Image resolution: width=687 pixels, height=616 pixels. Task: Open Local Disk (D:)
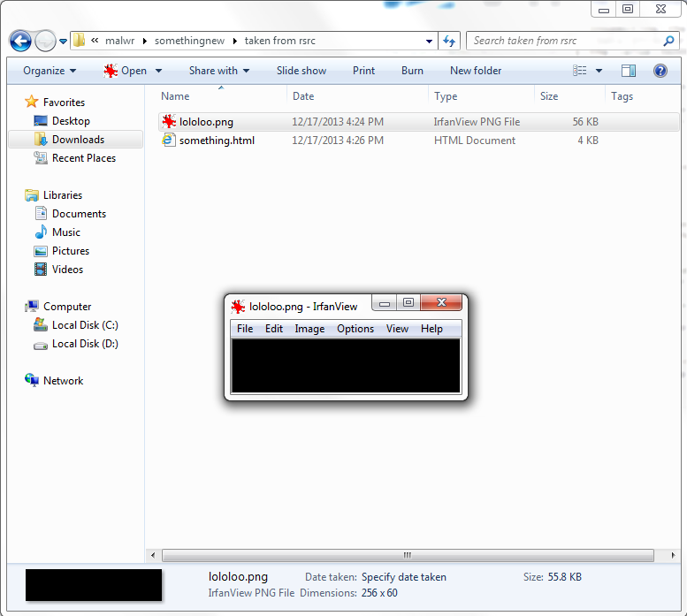tap(85, 344)
